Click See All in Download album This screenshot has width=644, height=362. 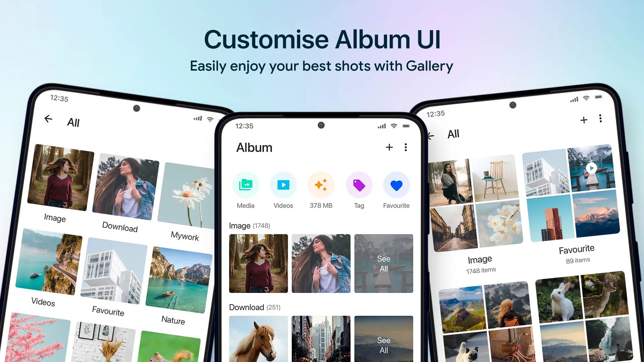(383, 344)
